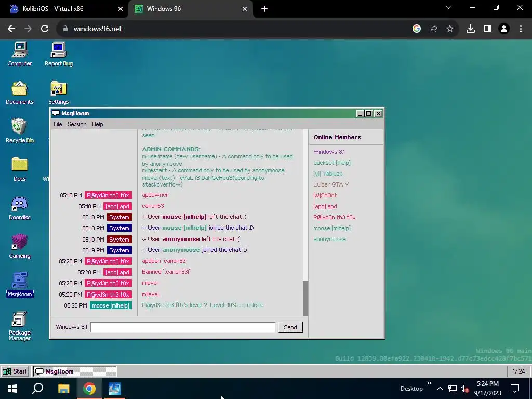Open the Help menu in MsgRoom

97,124
